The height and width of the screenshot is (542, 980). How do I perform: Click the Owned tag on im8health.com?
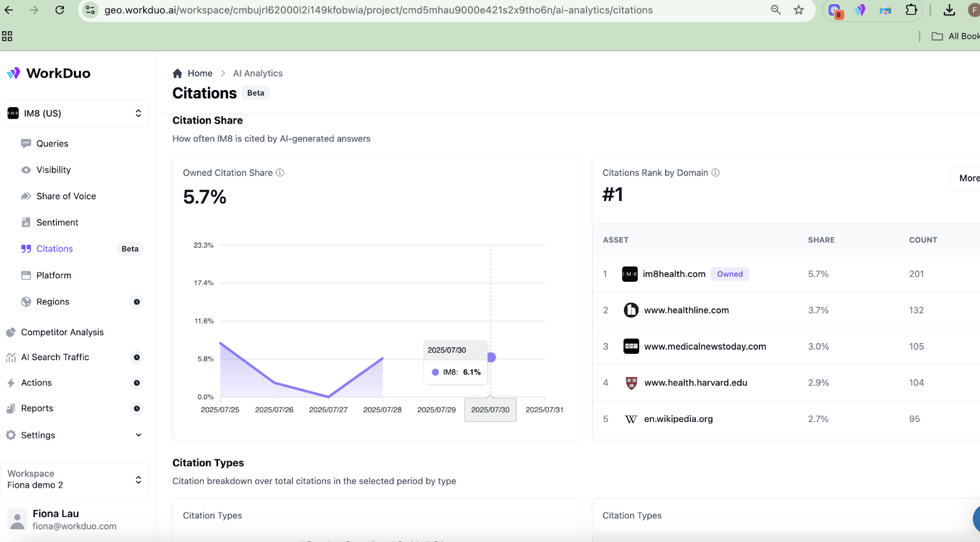(x=730, y=274)
